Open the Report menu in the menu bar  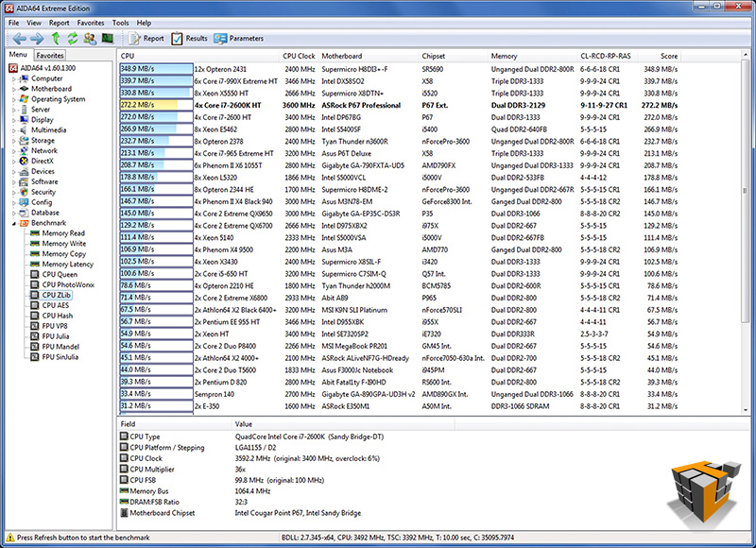tap(59, 23)
